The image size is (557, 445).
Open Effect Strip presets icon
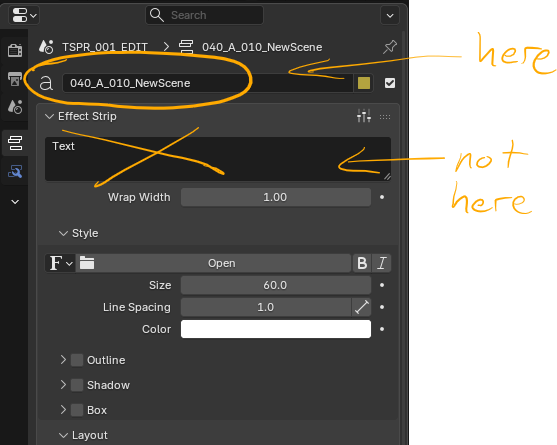364,116
